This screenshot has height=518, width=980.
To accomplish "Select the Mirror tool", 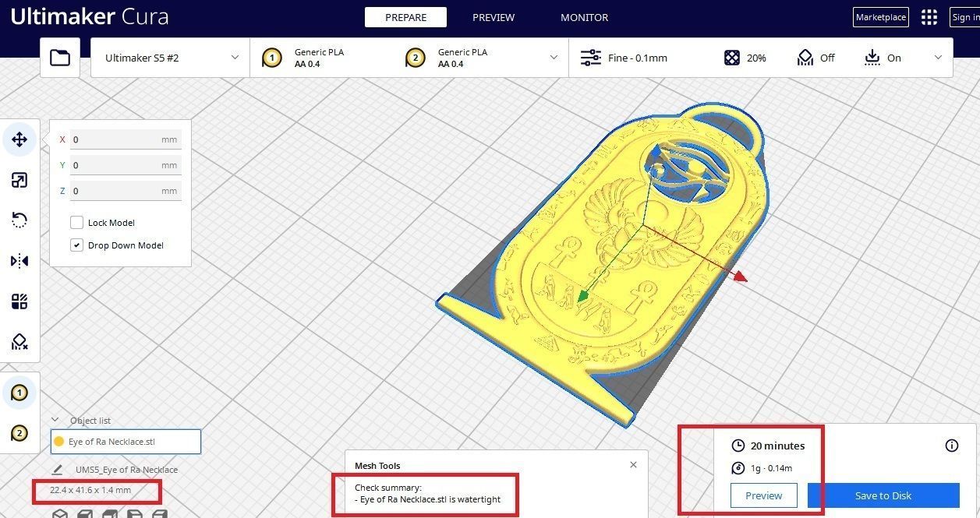I will (x=19, y=261).
